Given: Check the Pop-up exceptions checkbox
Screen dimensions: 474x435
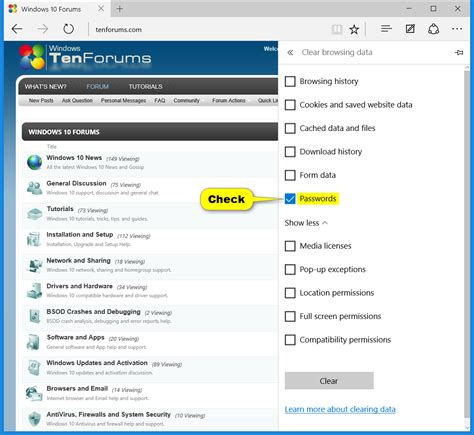Looking at the screenshot, I should pyautogui.click(x=290, y=269).
